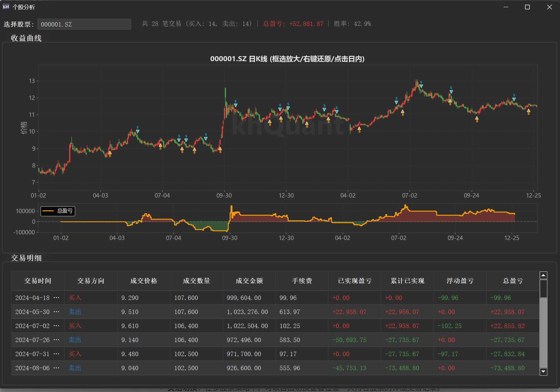Click the app icon in the title bar
560x392 pixels.
(6, 7)
